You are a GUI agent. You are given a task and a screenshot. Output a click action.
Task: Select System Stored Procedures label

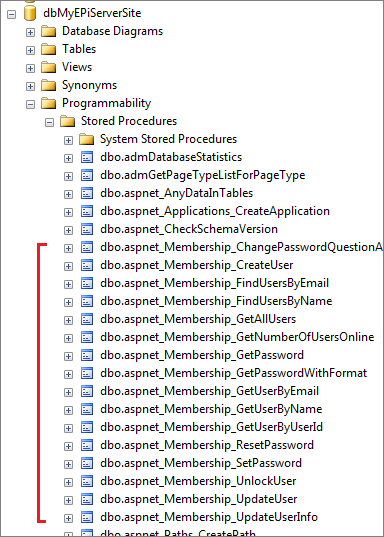pos(169,139)
